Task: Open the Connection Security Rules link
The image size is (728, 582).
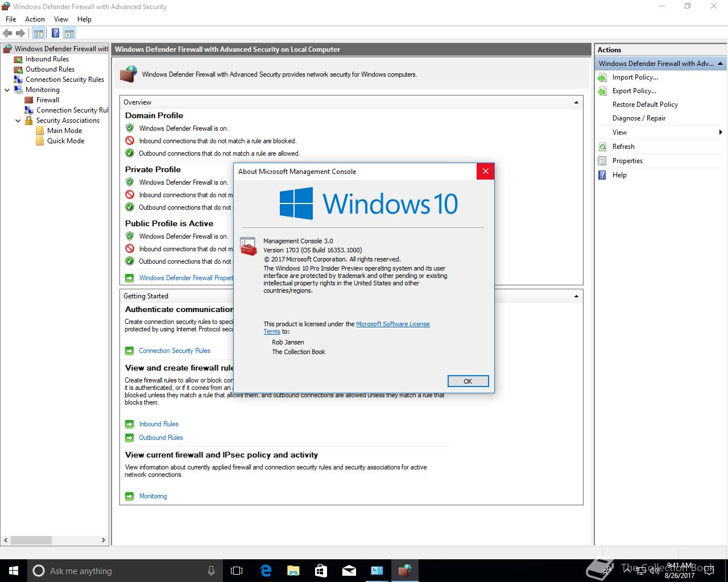Action: [x=175, y=351]
